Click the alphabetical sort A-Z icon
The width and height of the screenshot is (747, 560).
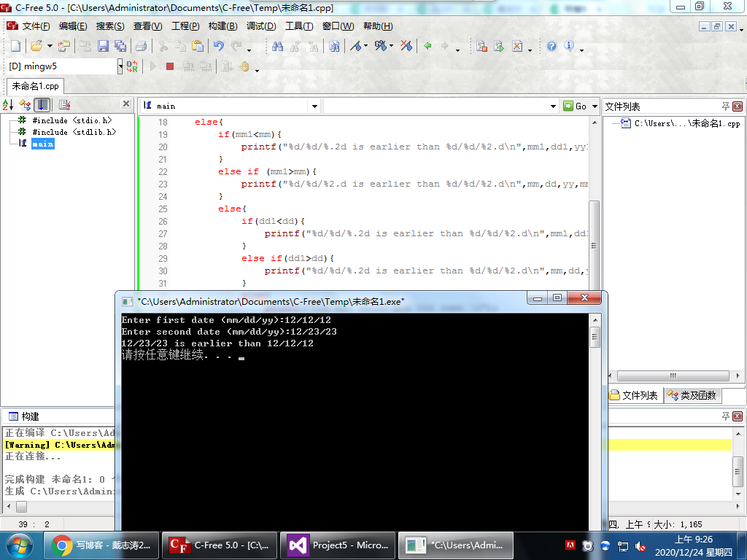point(8,105)
